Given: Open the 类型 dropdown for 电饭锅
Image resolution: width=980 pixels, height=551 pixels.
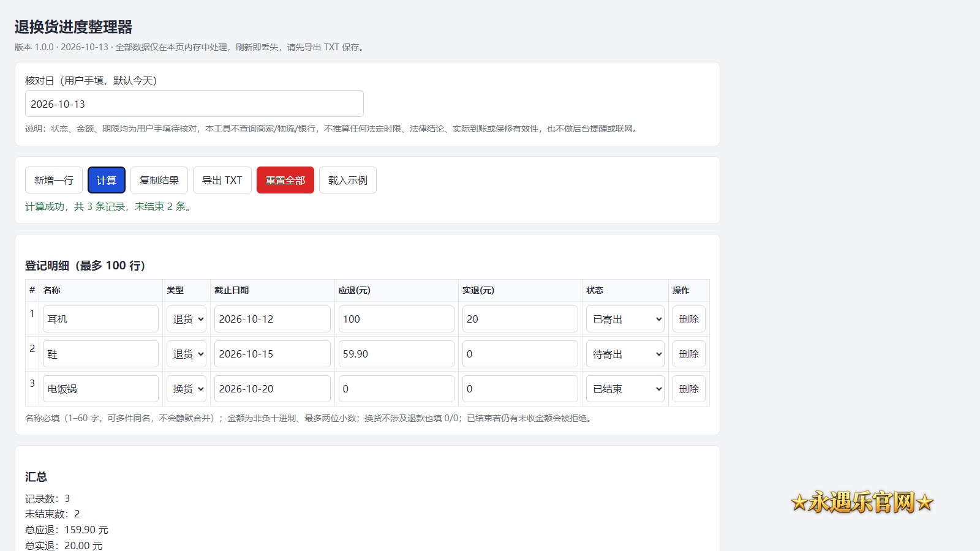Looking at the screenshot, I should [186, 389].
